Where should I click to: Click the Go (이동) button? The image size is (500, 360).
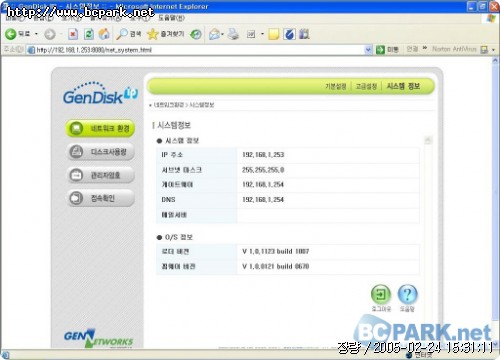387,50
